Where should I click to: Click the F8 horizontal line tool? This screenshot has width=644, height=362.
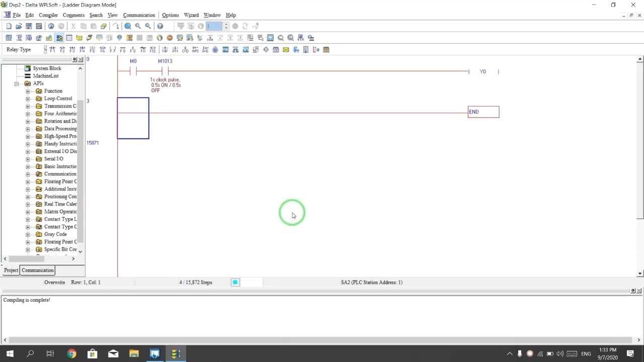click(x=123, y=49)
